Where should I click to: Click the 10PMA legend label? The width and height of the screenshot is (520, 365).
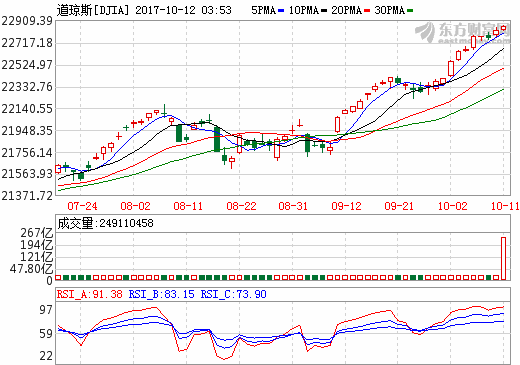click(304, 10)
